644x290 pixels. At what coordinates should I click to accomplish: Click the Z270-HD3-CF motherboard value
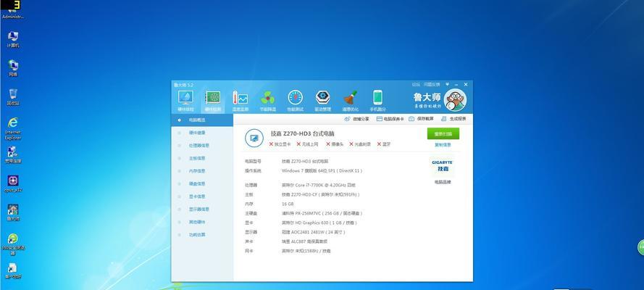(321, 194)
